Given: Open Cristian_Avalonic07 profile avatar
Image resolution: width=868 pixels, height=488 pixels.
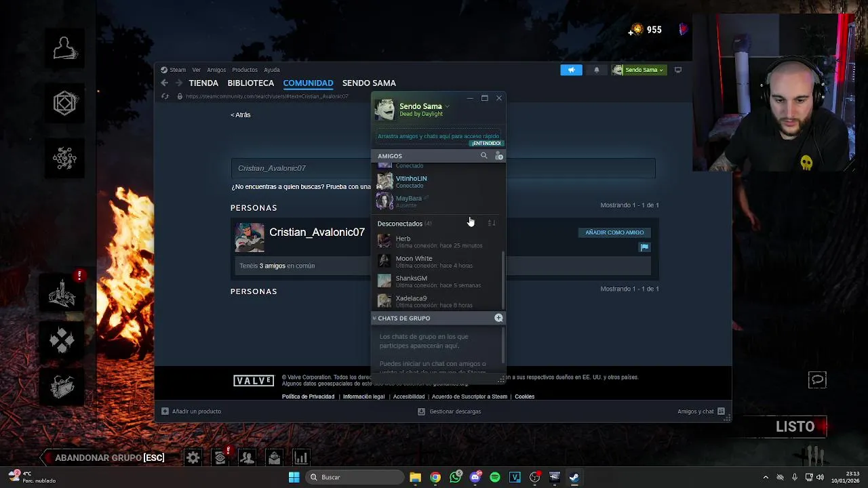Looking at the screenshot, I should (249, 238).
